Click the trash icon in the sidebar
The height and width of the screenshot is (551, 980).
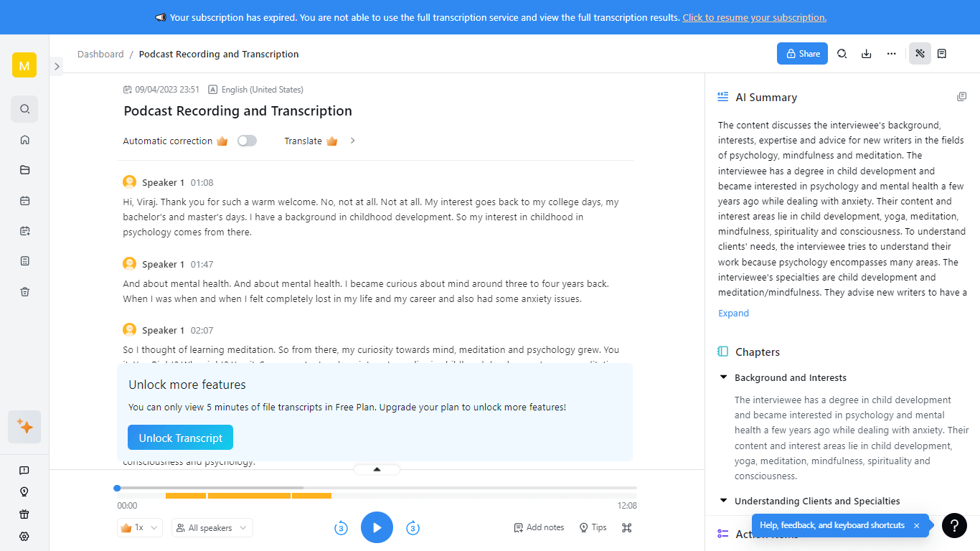pos(24,291)
